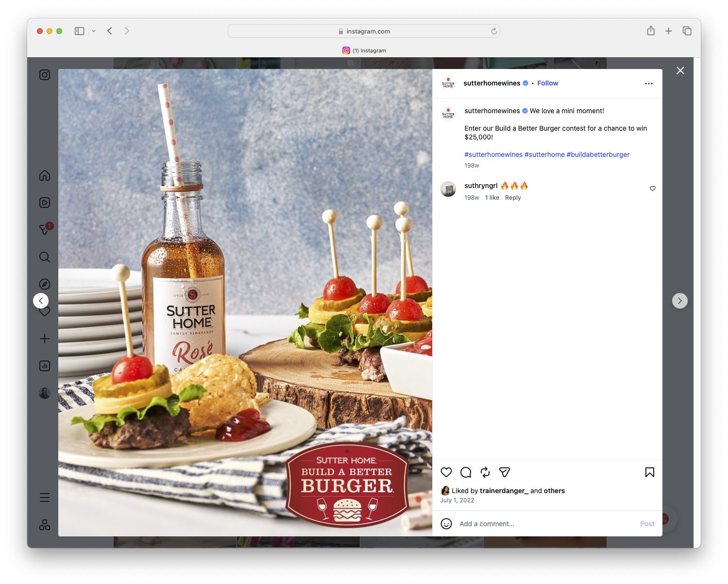Create a new post with plus icon

point(45,339)
